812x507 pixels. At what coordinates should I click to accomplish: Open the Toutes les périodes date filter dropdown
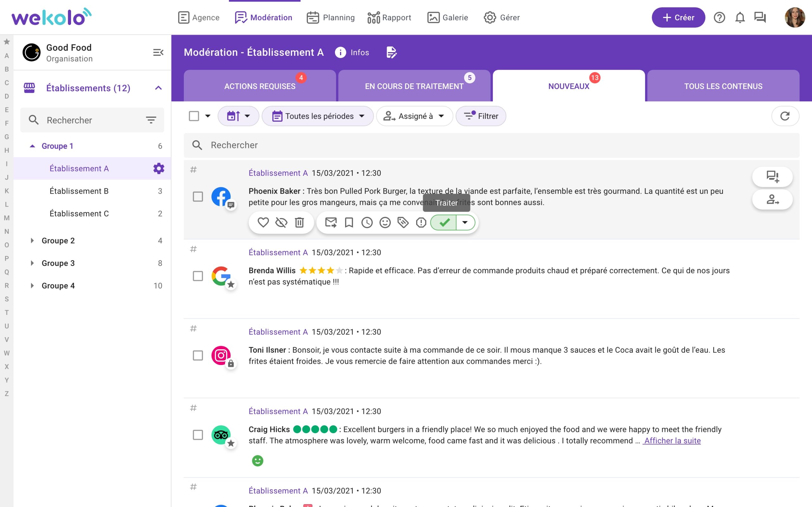(318, 116)
